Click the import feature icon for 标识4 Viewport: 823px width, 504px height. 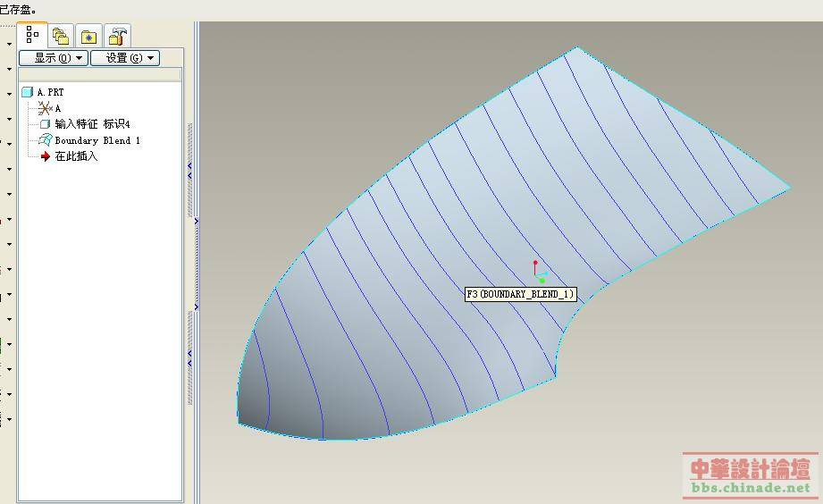46,124
